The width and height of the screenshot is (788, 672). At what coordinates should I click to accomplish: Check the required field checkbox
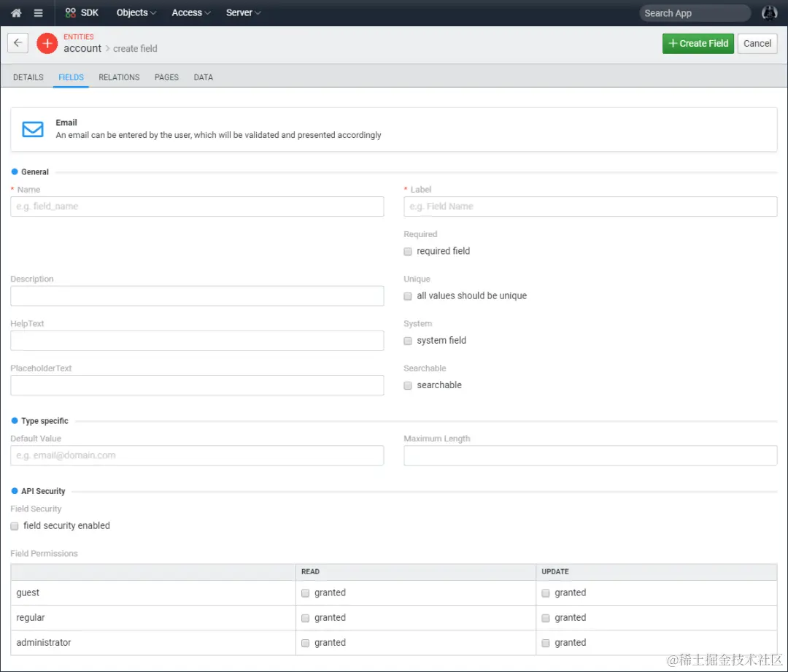tap(408, 251)
